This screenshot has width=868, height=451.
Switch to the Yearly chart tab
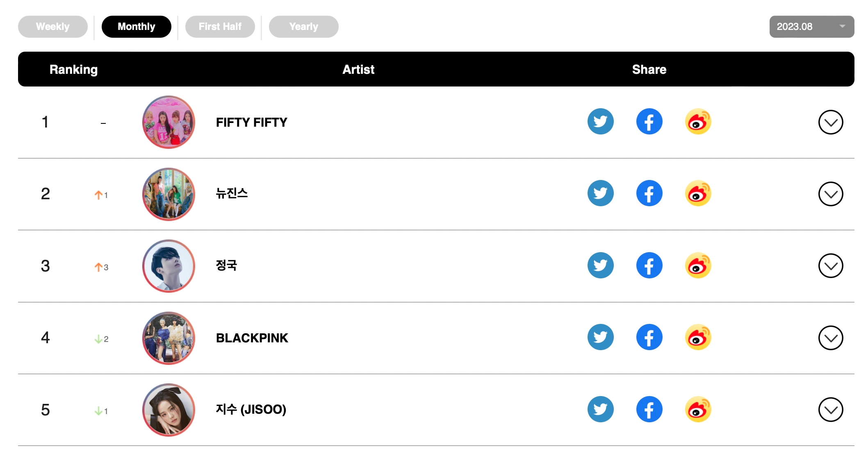click(x=303, y=27)
